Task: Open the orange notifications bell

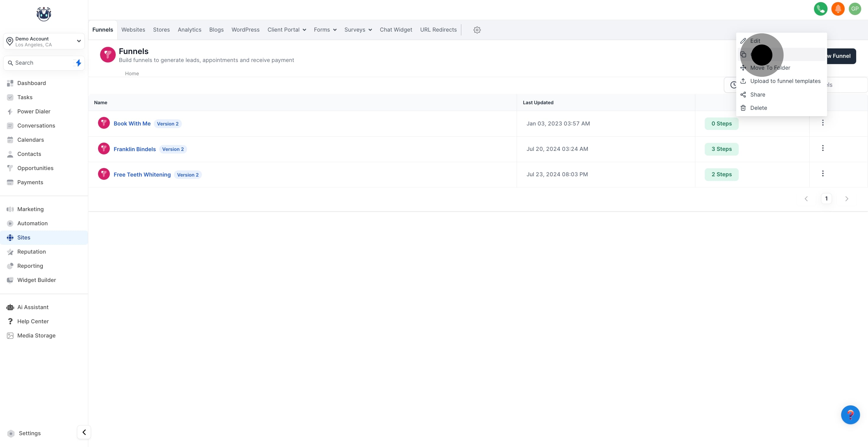Action: click(838, 9)
